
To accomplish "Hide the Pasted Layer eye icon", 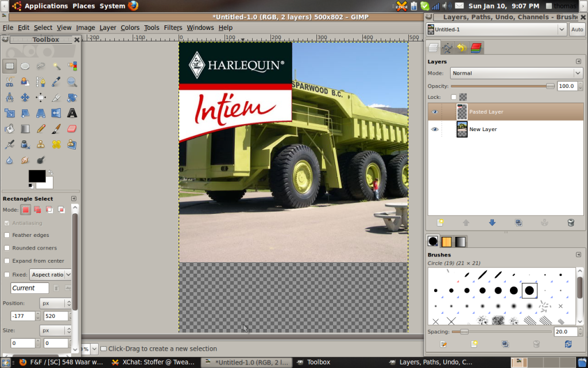I will pos(435,112).
